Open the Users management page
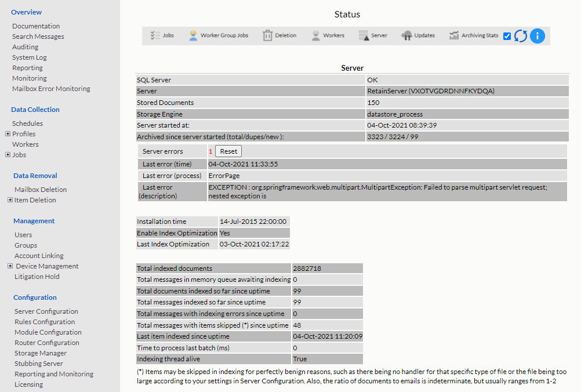This screenshot has width=581, height=392. (23, 234)
